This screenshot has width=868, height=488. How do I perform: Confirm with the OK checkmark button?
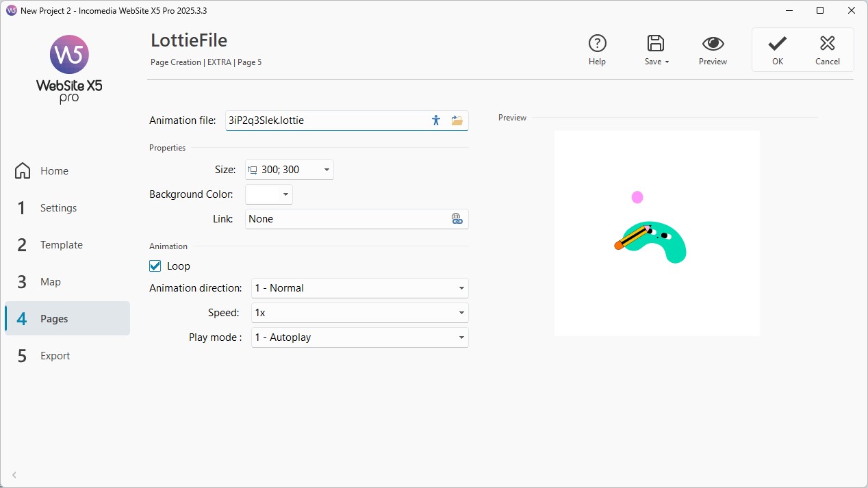click(777, 50)
